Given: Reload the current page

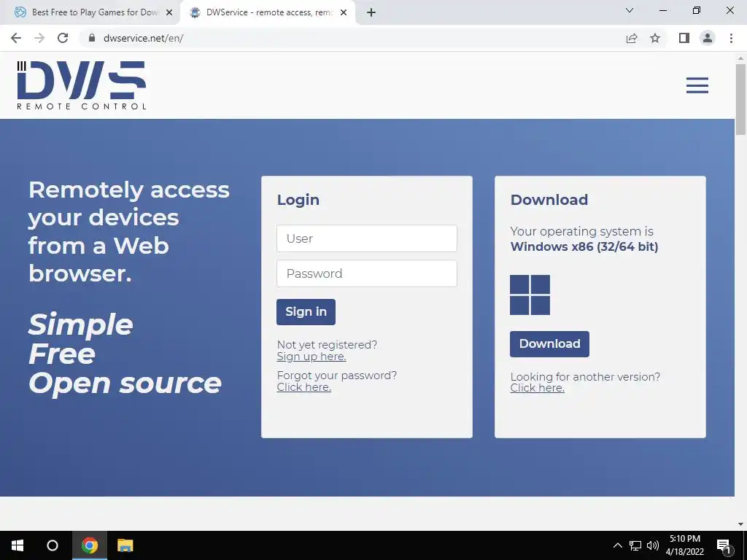Looking at the screenshot, I should click(63, 38).
